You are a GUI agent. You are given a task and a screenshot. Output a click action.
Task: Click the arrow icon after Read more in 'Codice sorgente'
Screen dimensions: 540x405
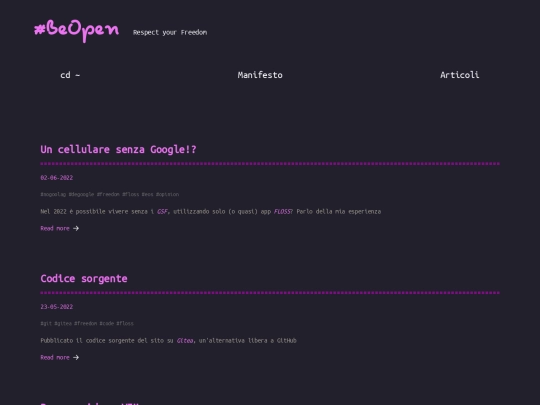click(76, 357)
